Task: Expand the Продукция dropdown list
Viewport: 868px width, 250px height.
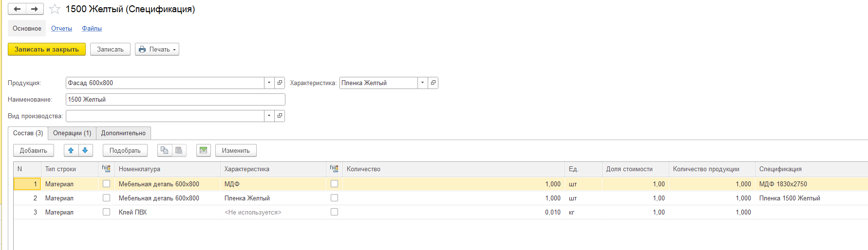Action: 269,83
